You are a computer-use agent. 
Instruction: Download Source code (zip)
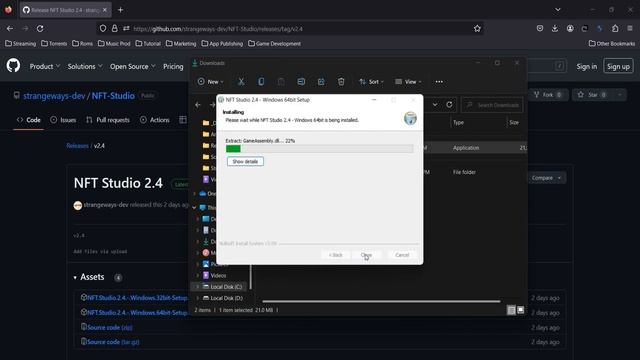(x=109, y=327)
